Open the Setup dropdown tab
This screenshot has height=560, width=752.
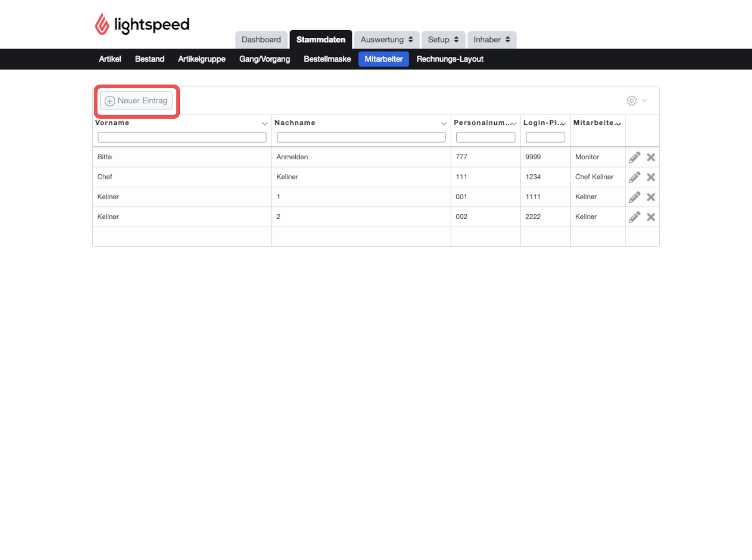click(443, 39)
